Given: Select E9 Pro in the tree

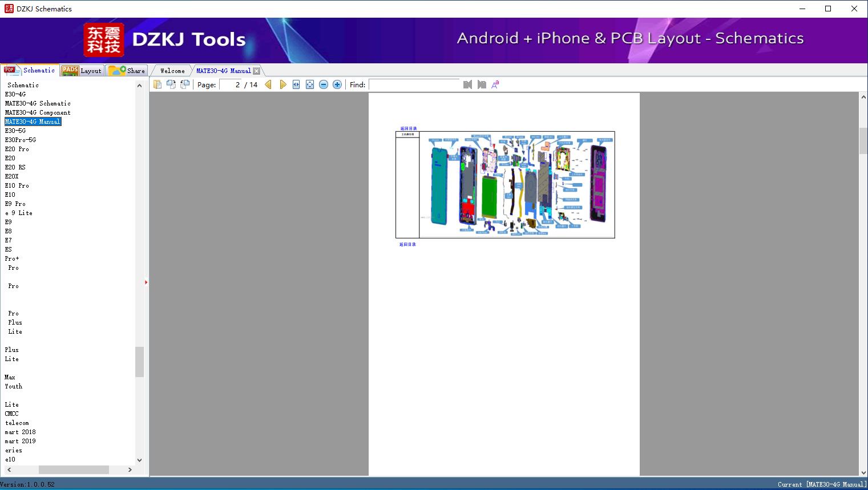Looking at the screenshot, I should tap(15, 204).
